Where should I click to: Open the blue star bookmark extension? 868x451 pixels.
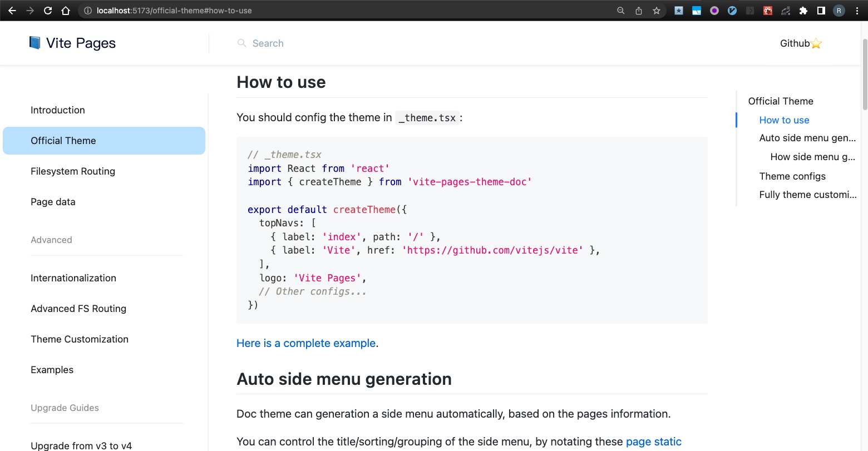point(679,11)
